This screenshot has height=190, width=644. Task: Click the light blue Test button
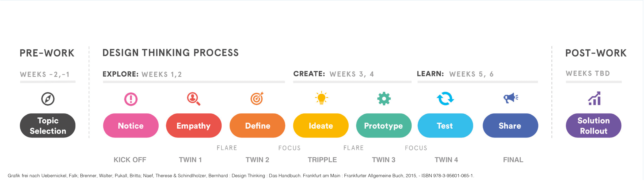[x=445, y=126]
